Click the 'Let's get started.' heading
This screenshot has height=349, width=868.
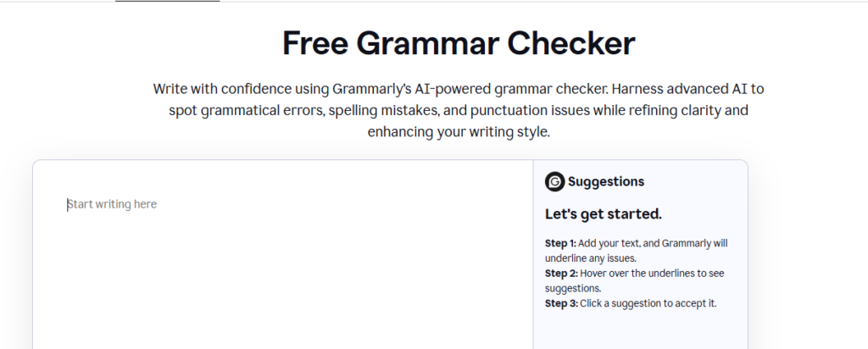(x=603, y=213)
